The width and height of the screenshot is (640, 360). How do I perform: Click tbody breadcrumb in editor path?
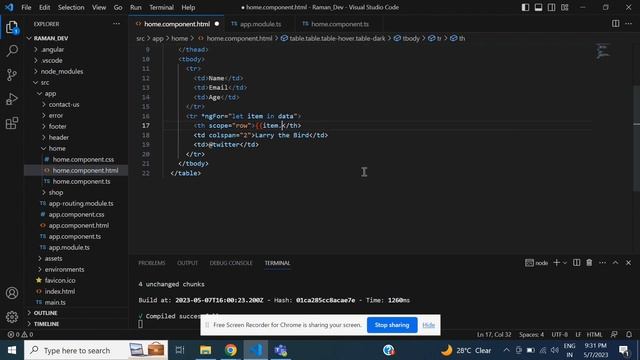click(x=411, y=38)
